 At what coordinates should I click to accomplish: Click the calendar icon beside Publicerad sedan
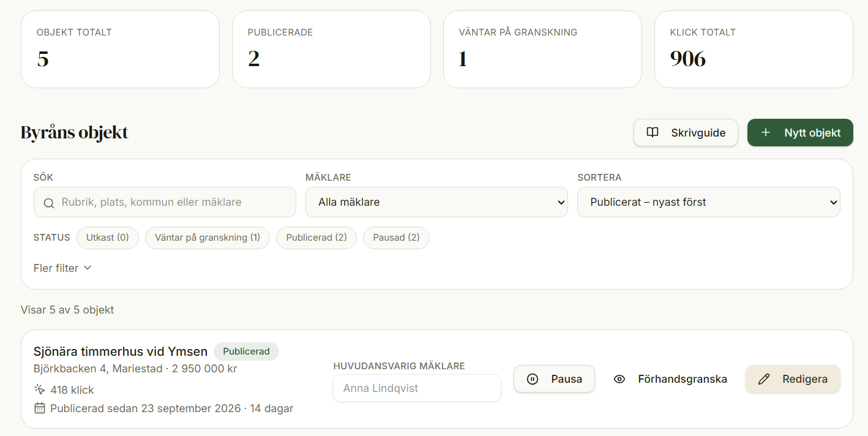(x=40, y=408)
